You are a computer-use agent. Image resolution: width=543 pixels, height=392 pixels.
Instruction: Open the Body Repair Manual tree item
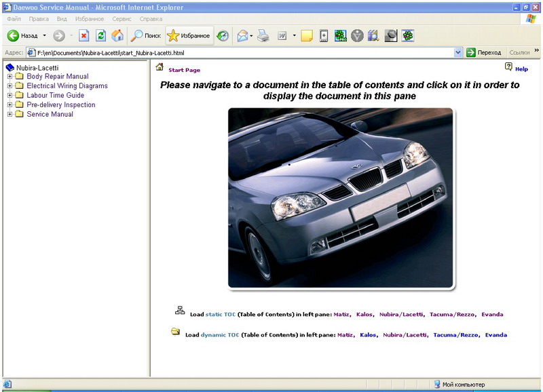coord(58,76)
